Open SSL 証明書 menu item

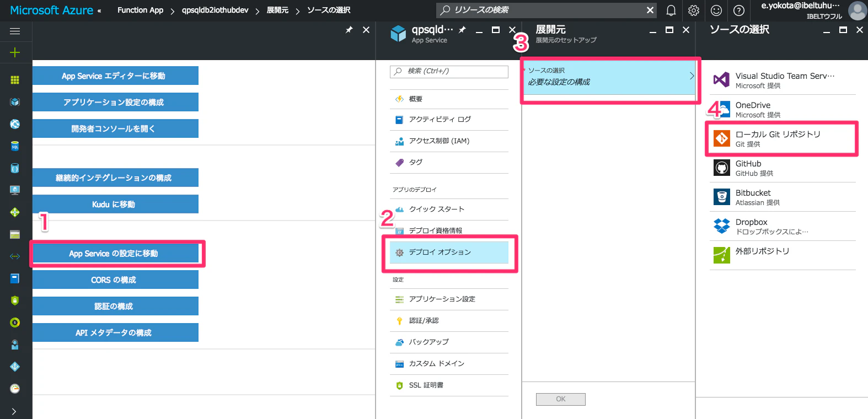449,385
